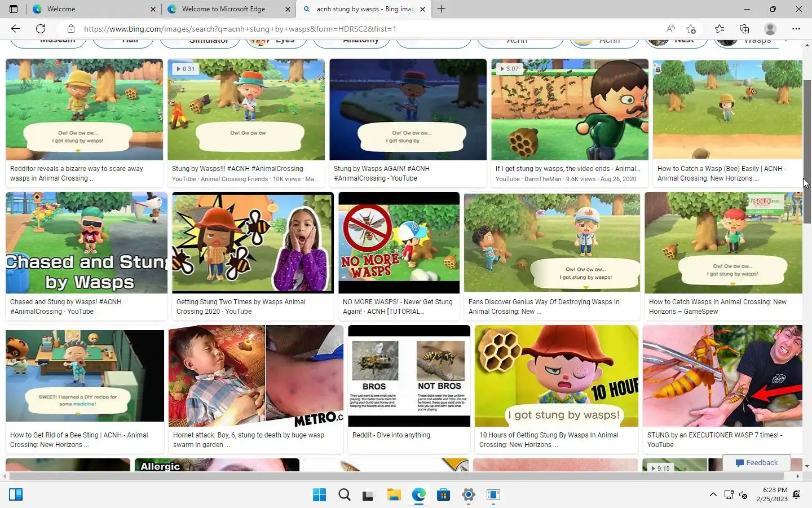Close the Welcome to Microsoft Edge tab
The image size is (812, 508).
point(288,9)
